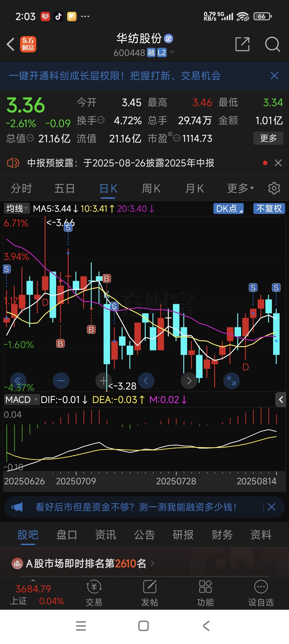Open the 测一测我能融资多少钱 link
This screenshot has width=289, height=644.
point(136,507)
